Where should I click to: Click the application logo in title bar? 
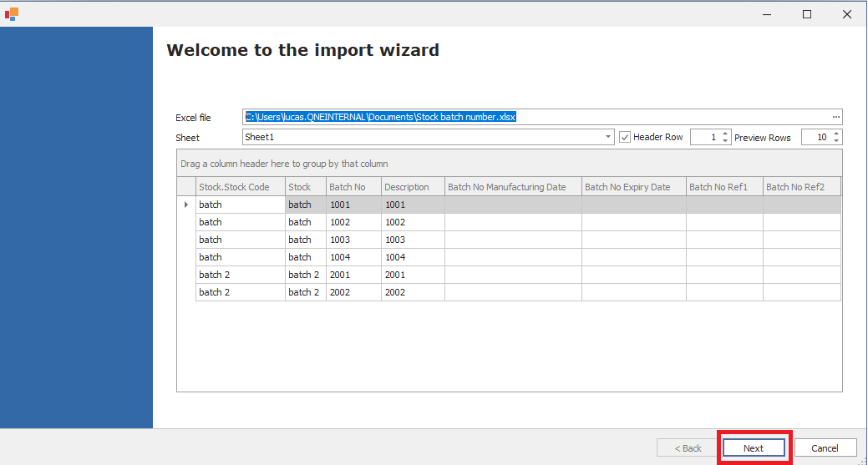coord(12,14)
